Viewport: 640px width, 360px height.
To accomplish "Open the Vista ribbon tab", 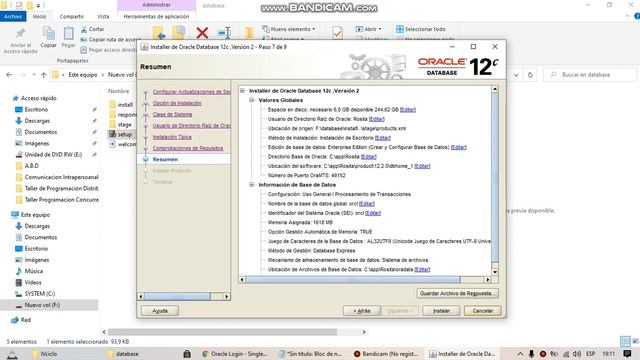I will (x=103, y=16).
